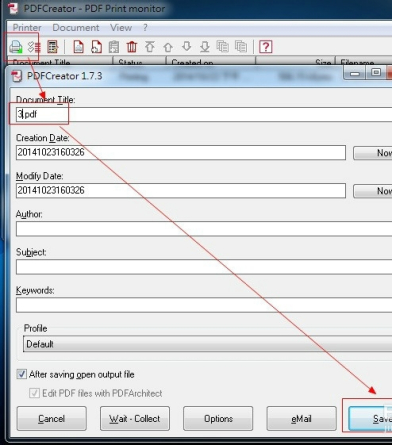Open the Document menu

point(76,28)
